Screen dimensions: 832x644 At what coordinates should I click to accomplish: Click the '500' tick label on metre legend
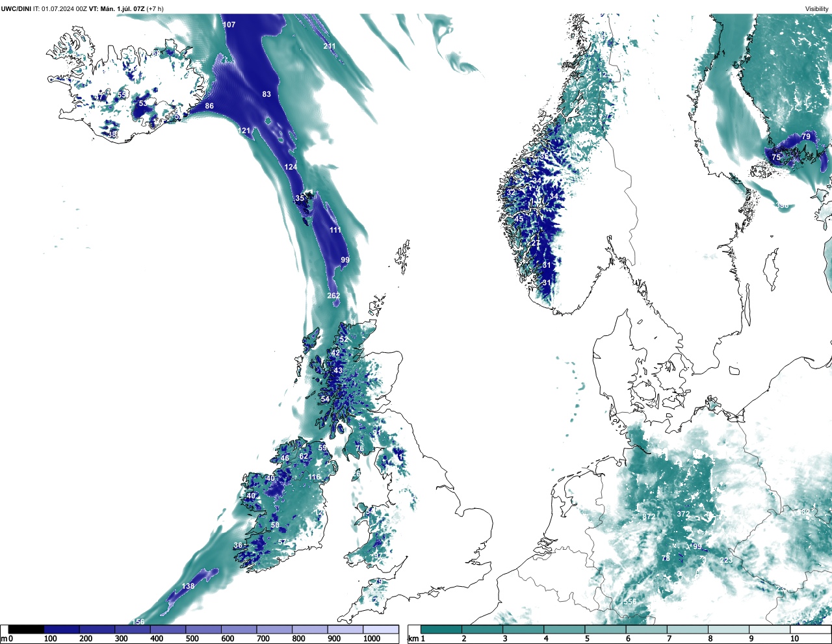tap(192, 639)
